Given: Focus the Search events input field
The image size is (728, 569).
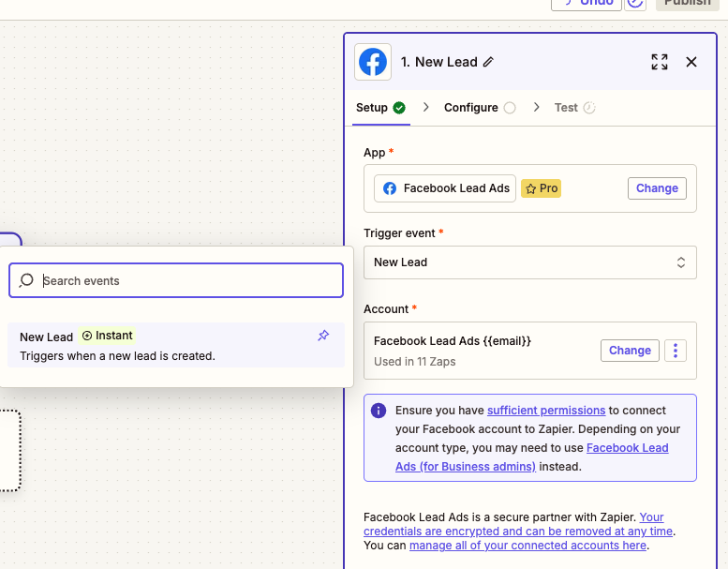Looking at the screenshot, I should [187, 280].
